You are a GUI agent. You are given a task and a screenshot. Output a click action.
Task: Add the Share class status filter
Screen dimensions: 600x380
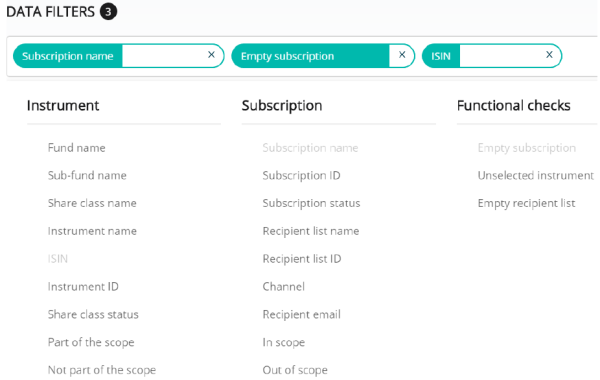[x=93, y=315]
